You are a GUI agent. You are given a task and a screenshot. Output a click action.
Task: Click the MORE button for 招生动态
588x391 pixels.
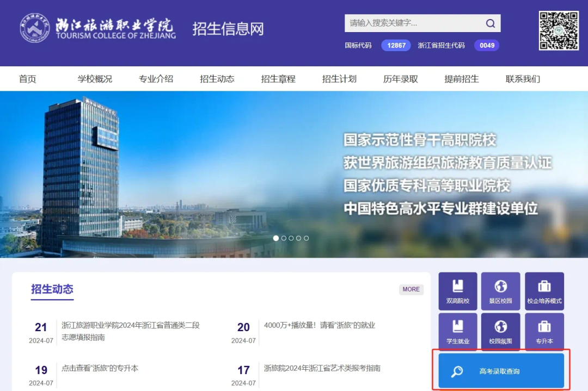click(411, 289)
